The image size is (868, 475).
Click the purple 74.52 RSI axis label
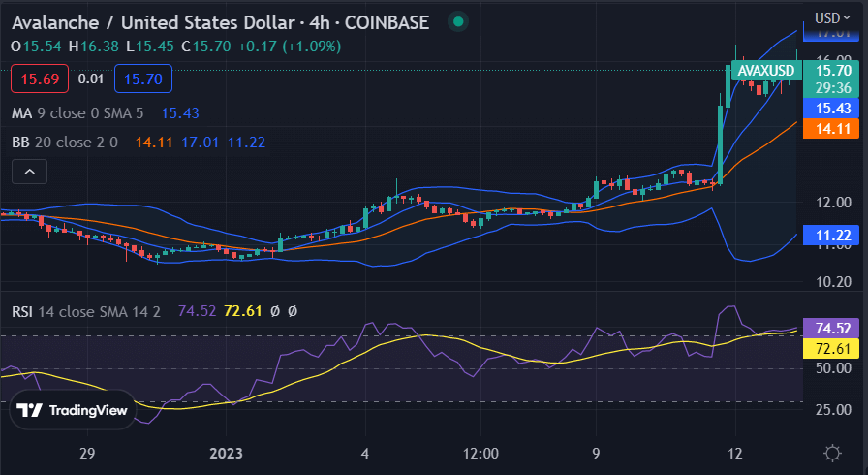833,329
